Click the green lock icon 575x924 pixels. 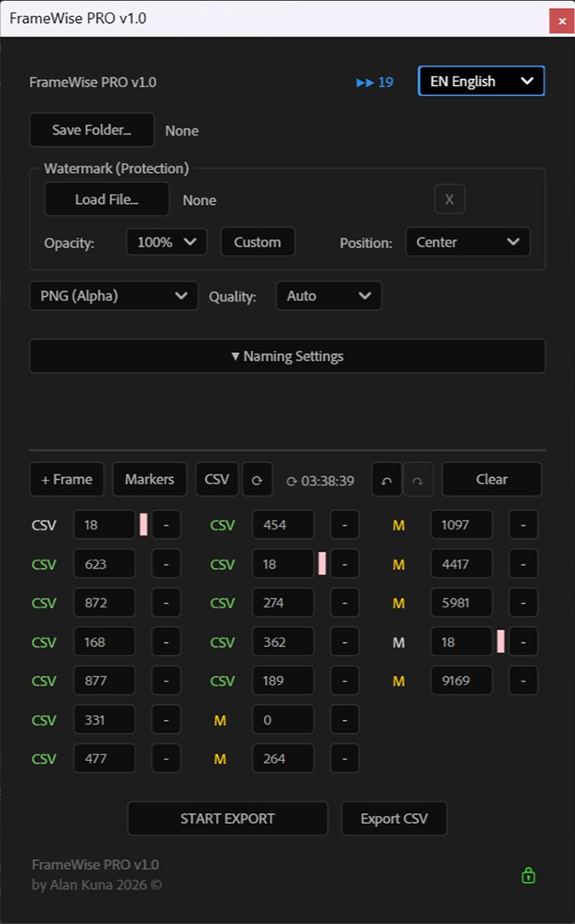[x=528, y=875]
